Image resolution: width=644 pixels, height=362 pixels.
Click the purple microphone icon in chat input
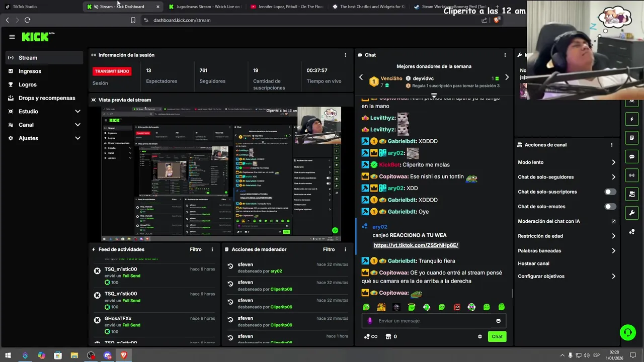tap(370, 321)
